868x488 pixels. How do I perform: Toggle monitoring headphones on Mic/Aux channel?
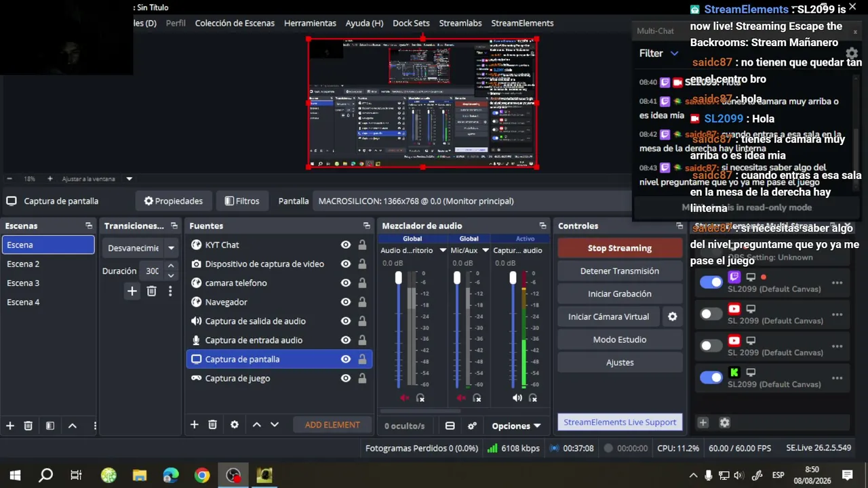(477, 398)
